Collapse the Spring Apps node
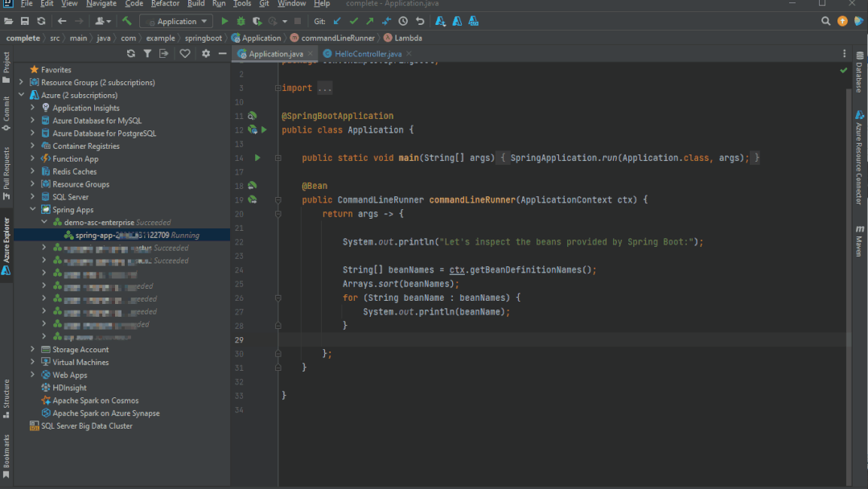This screenshot has height=489, width=868. (x=33, y=209)
